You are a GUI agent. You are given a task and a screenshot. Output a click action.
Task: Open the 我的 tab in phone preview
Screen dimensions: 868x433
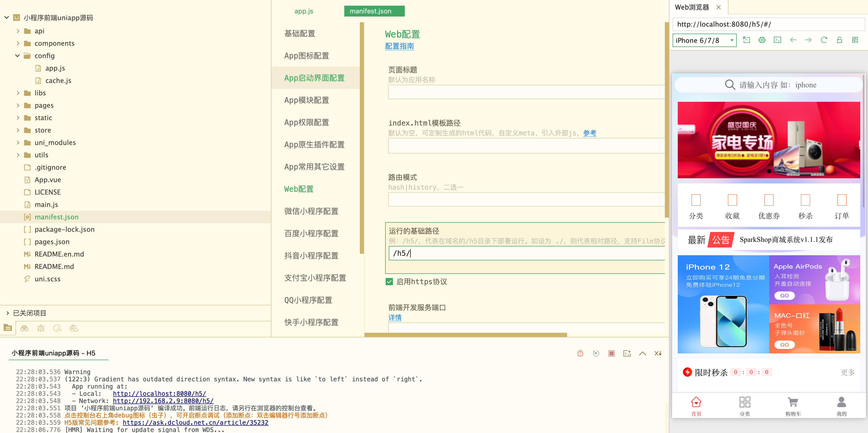click(841, 406)
